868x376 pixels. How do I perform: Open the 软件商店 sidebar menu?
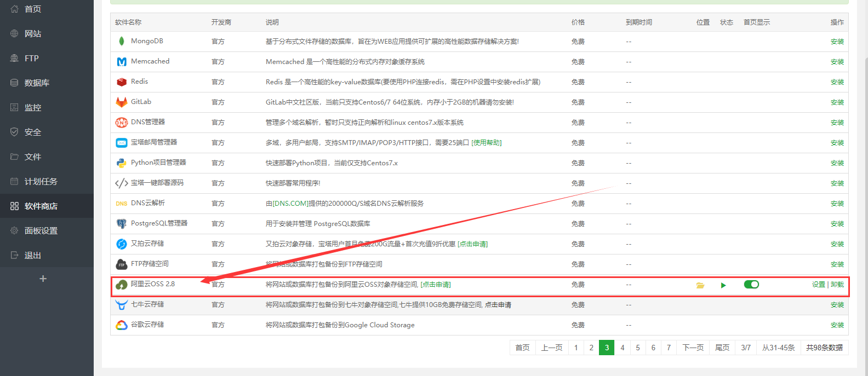coord(41,206)
